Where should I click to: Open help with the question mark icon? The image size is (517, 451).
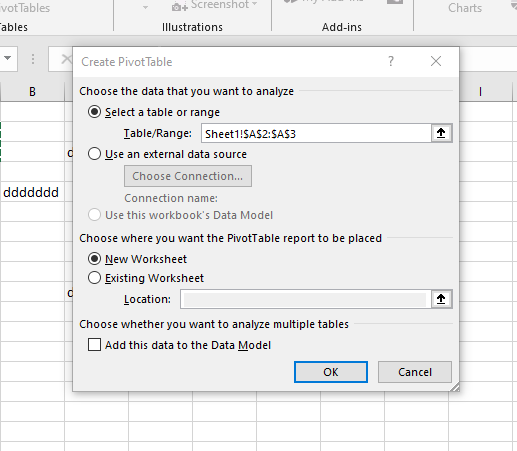point(391,61)
